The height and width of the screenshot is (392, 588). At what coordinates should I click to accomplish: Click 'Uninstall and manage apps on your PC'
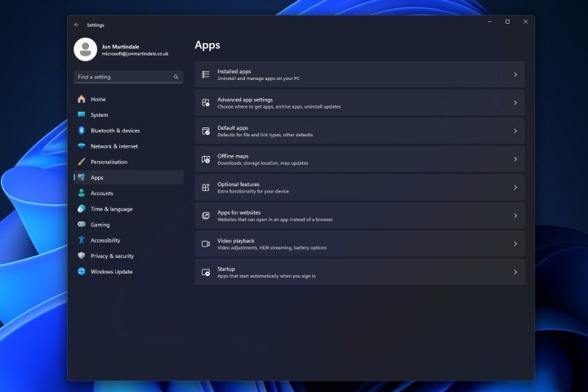(258, 78)
